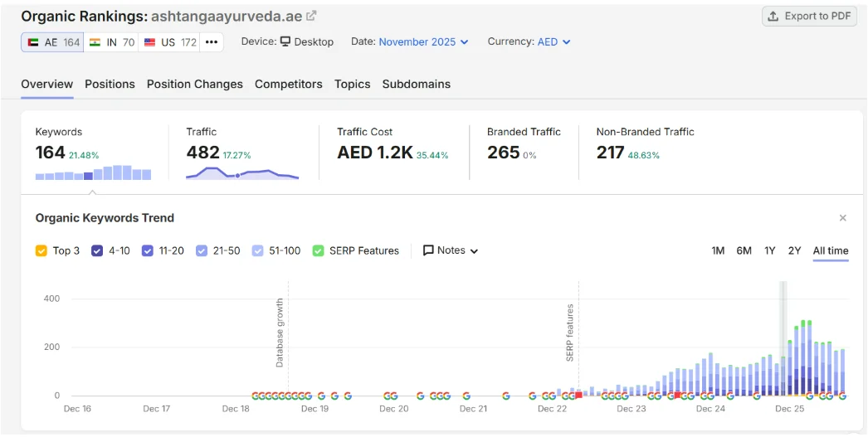Click the Keywords mini bar chart
Image resolution: width=868 pixels, height=437 pixels.
[x=93, y=172]
